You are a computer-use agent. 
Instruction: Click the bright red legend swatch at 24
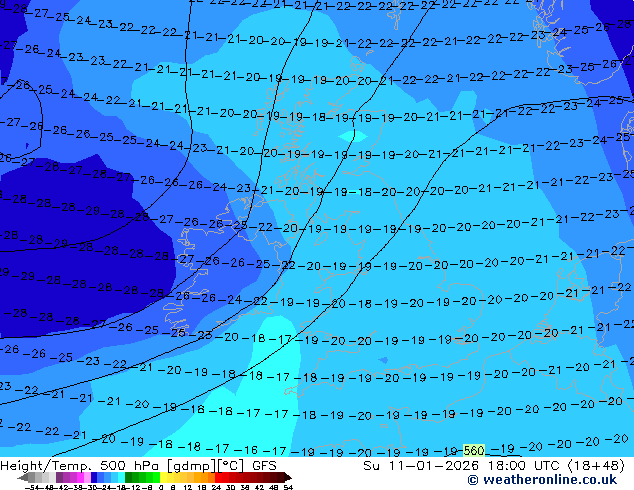tap(218, 477)
